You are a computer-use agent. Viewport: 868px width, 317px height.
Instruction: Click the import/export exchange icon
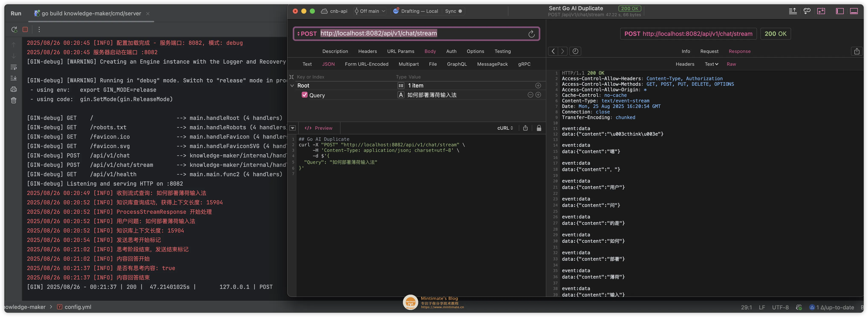click(x=821, y=11)
